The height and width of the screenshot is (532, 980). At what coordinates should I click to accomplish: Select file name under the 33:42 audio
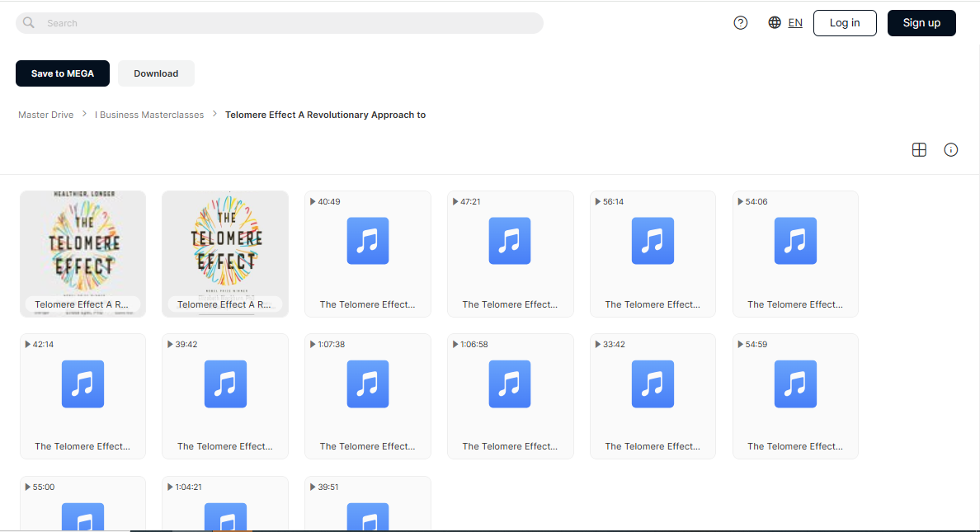[x=653, y=446]
